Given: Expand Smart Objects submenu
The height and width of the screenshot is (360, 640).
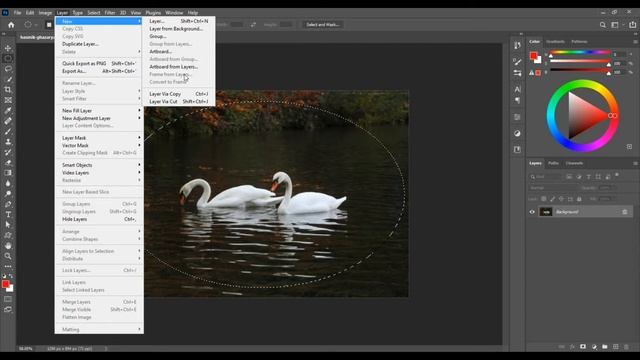Looking at the screenshot, I should (x=99, y=165).
